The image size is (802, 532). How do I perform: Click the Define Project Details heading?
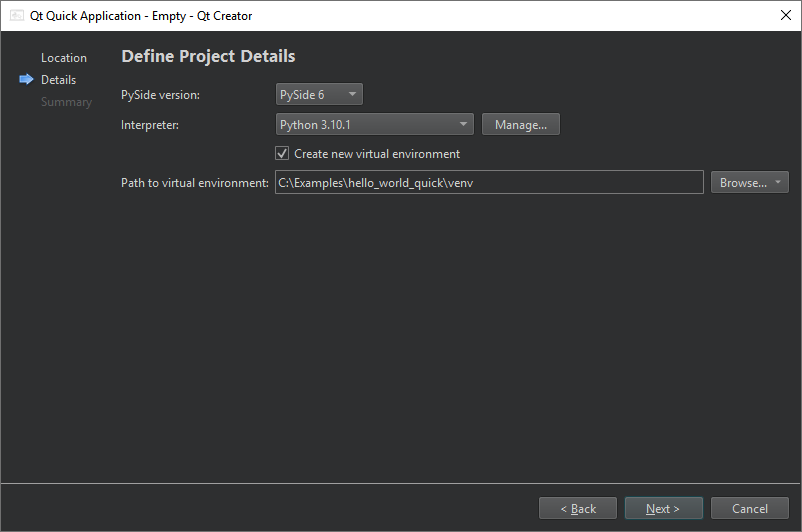pos(208,56)
